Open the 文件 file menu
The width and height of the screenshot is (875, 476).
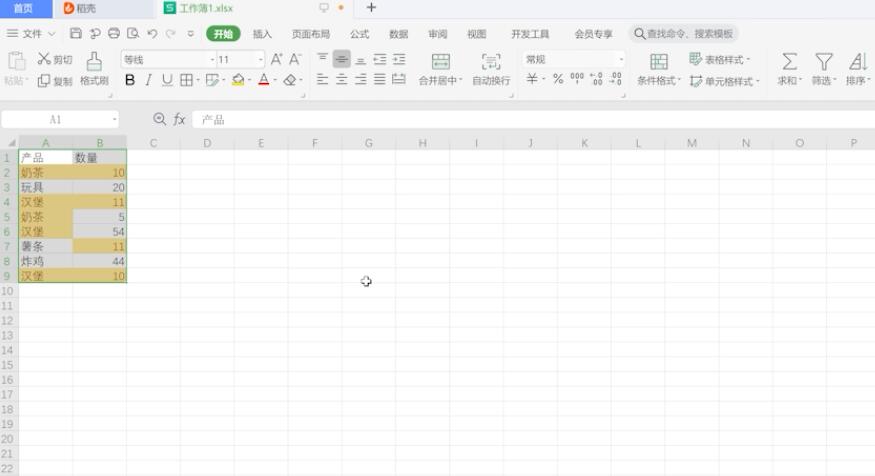[x=31, y=33]
